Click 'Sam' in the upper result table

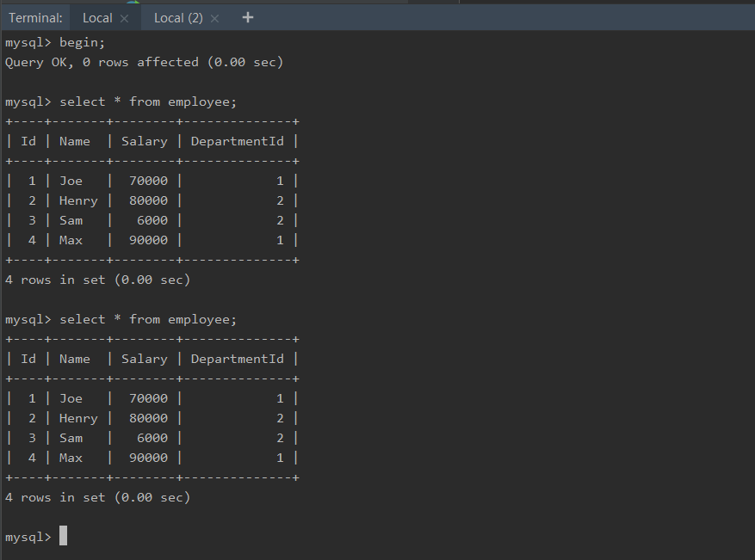click(x=71, y=220)
